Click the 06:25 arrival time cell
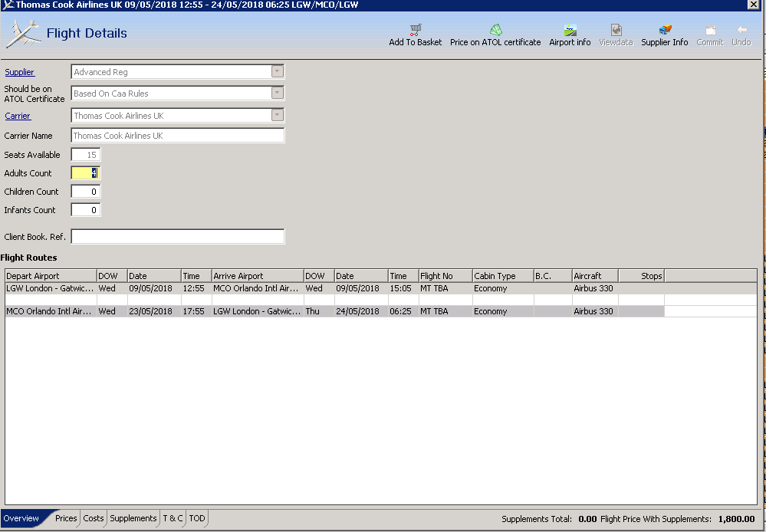The height and width of the screenshot is (532, 766). pos(403,311)
